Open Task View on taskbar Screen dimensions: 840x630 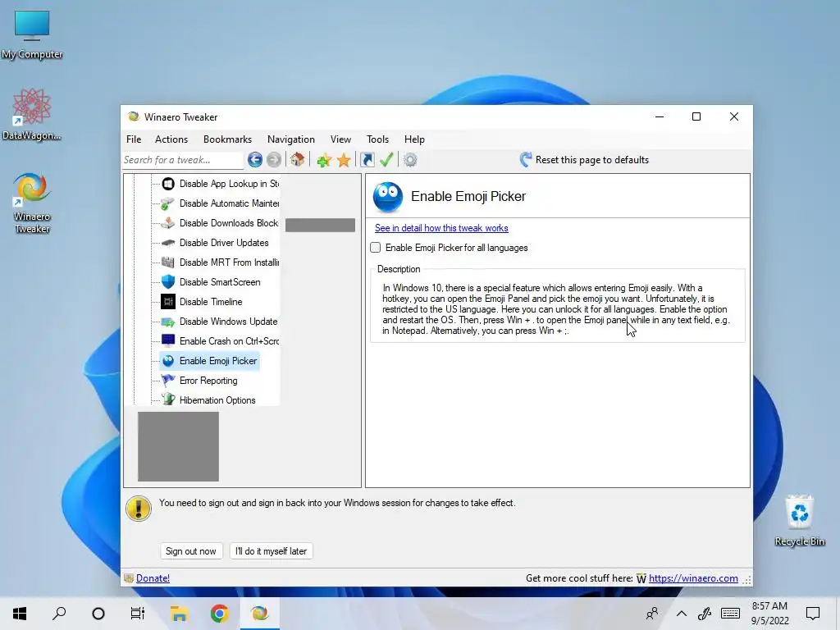(138, 614)
